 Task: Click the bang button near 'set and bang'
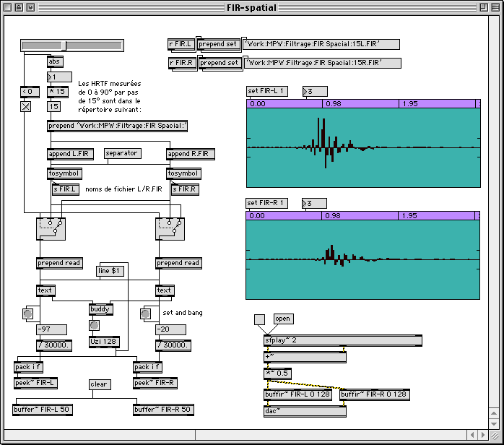pyautogui.click(x=146, y=314)
